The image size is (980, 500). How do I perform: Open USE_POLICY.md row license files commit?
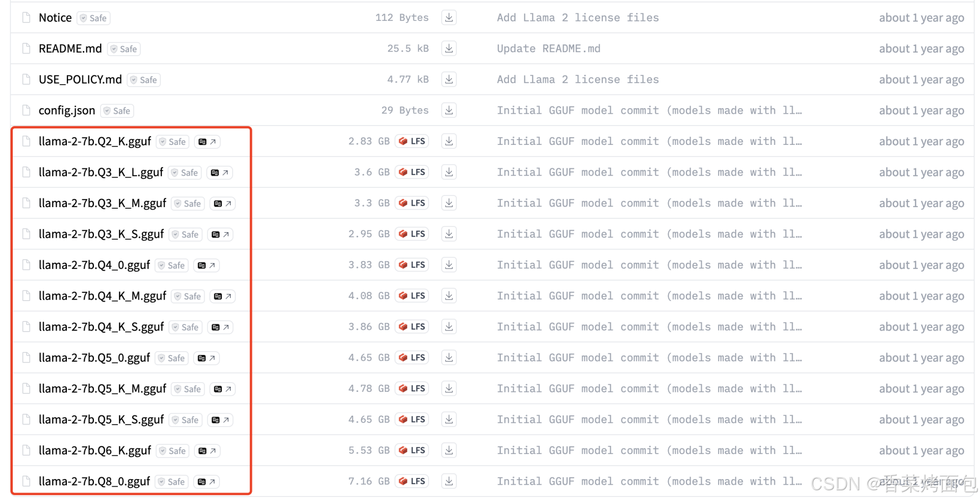tap(578, 80)
